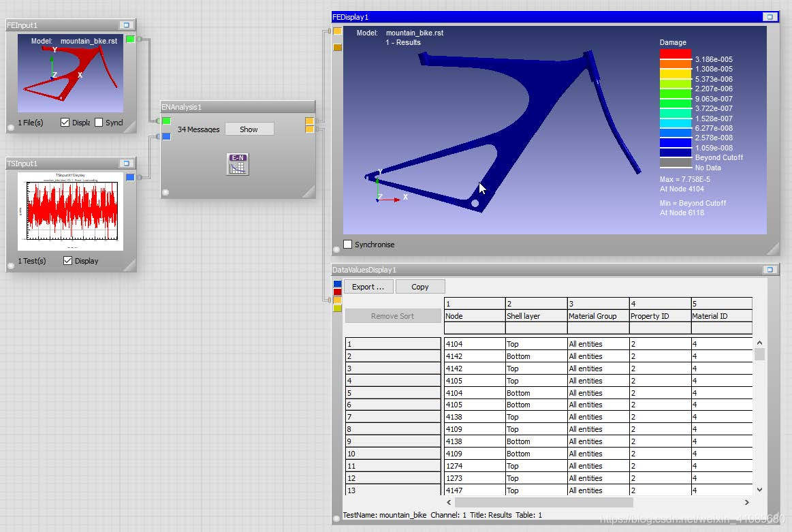
Task: Click the Export button in DataValuesDisplay1
Action: tap(368, 287)
